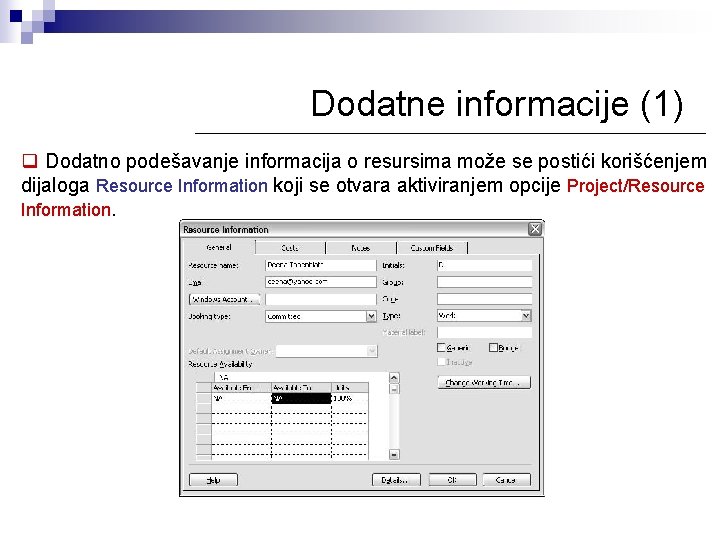Image resolution: width=720 pixels, height=540 pixels.
Task: Click the Resource name input field
Action: click(321, 265)
